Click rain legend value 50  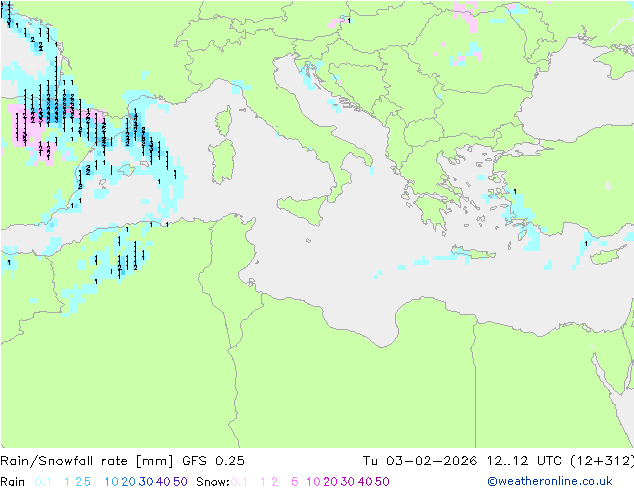click(180, 482)
